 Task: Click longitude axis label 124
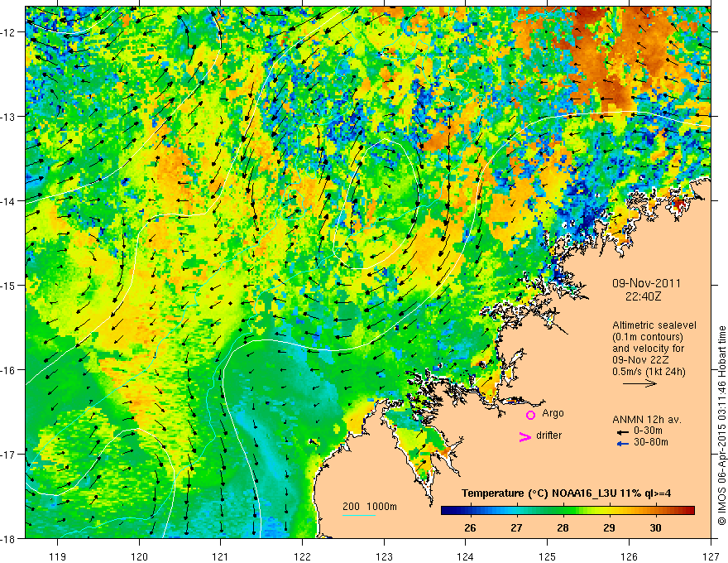coord(466,556)
